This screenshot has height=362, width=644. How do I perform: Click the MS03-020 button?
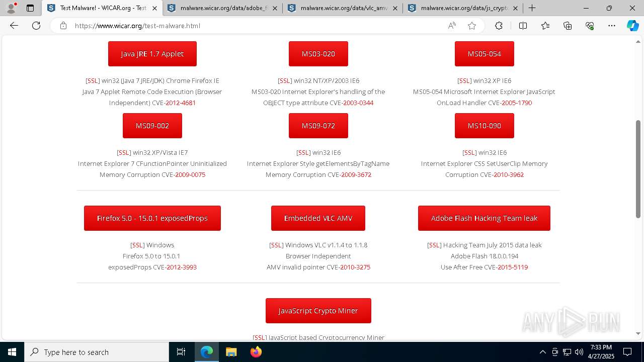[x=318, y=54]
